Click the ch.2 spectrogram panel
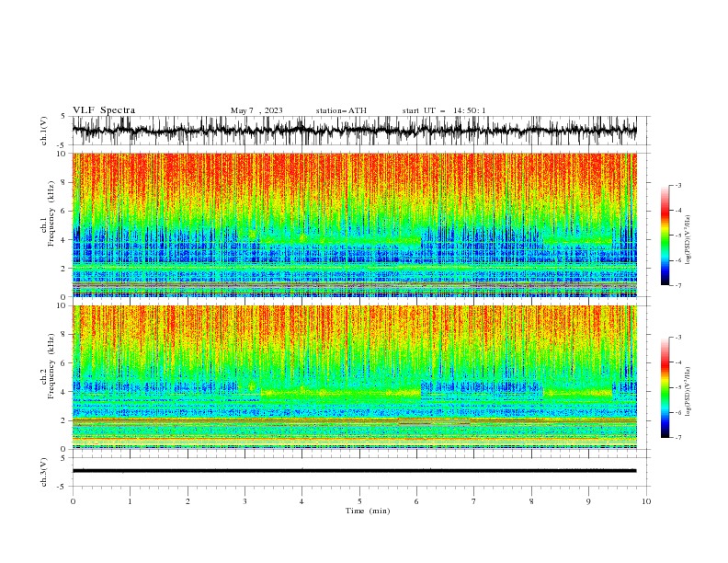The height and width of the screenshot is (563, 728). (x=355, y=377)
